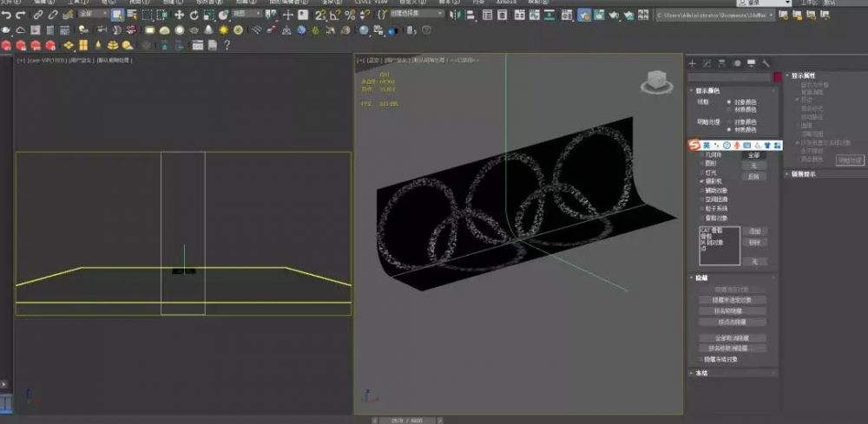Choose the Rectangular Selection Region icon
Screen dimensions: 868x424
[x=147, y=15]
